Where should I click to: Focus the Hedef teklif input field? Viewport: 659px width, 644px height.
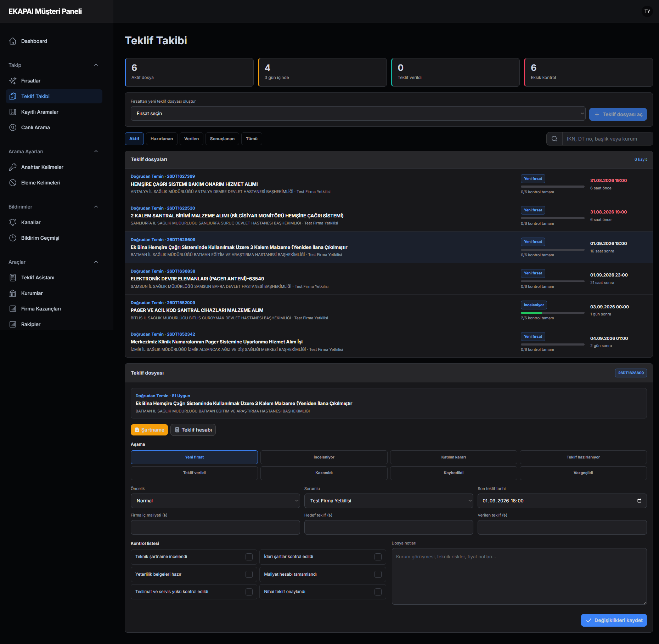[x=389, y=527]
